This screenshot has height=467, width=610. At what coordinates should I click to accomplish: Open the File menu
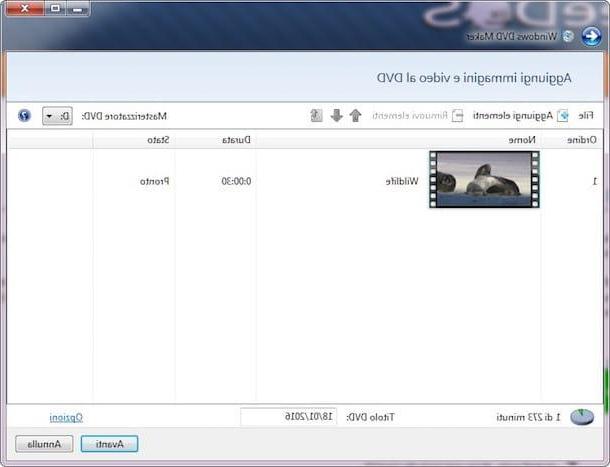[586, 116]
